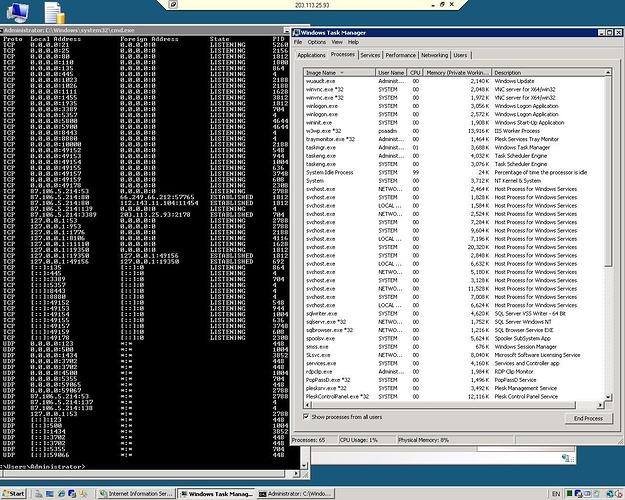The image size is (625, 500).
Task: Click the End Process button
Action: point(588,418)
